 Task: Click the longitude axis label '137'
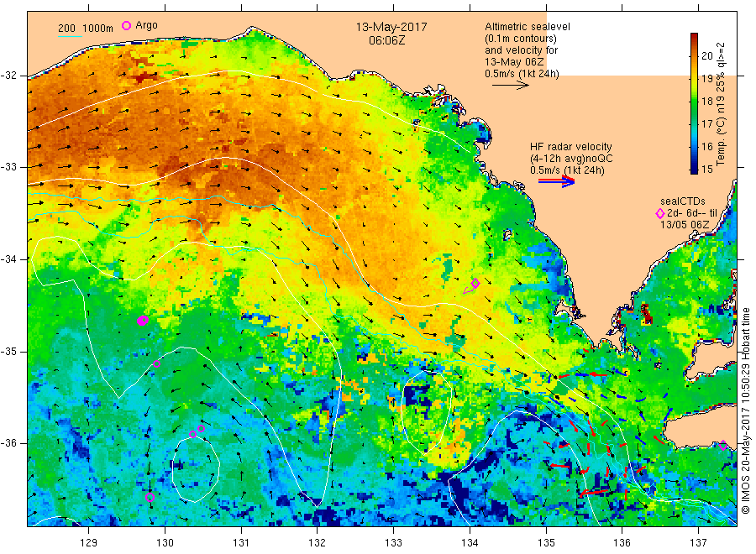pos(698,543)
